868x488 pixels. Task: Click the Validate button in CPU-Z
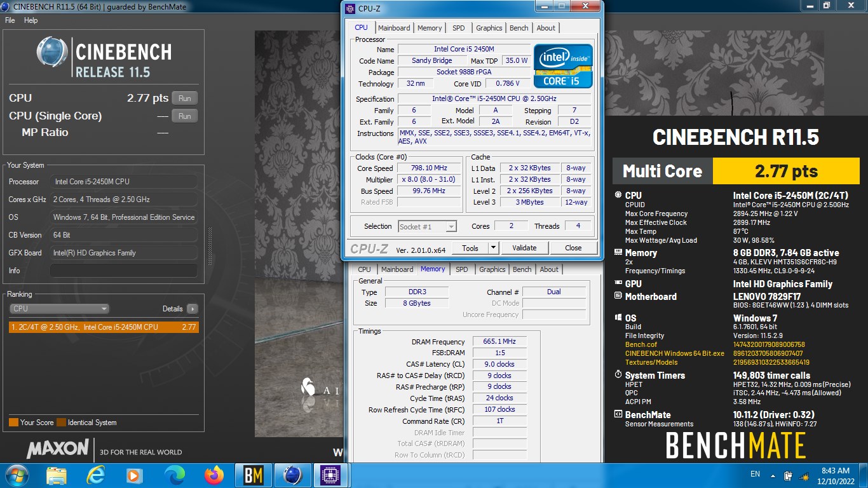pos(524,248)
